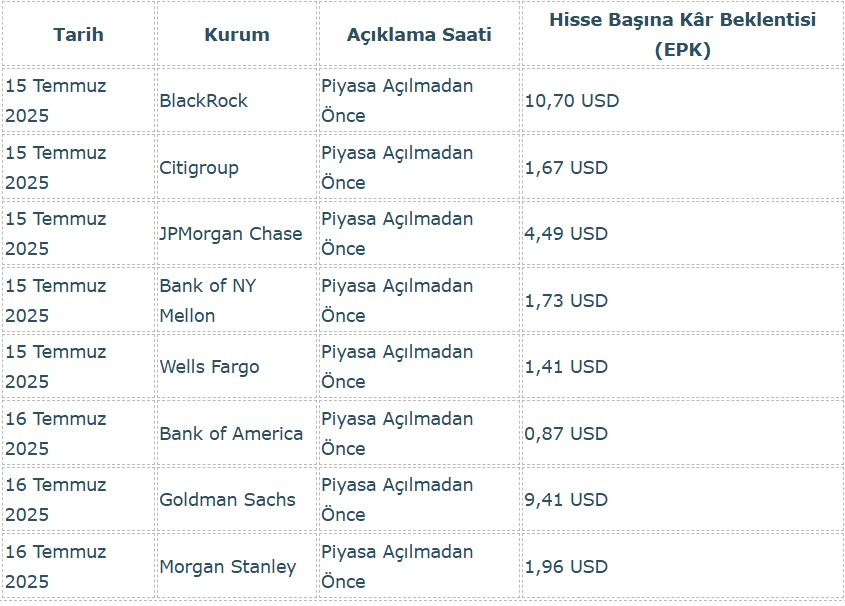The width and height of the screenshot is (845, 606).
Task: Click the Hisse Başına Kâr Beklentisi header
Action: [x=682, y=35]
